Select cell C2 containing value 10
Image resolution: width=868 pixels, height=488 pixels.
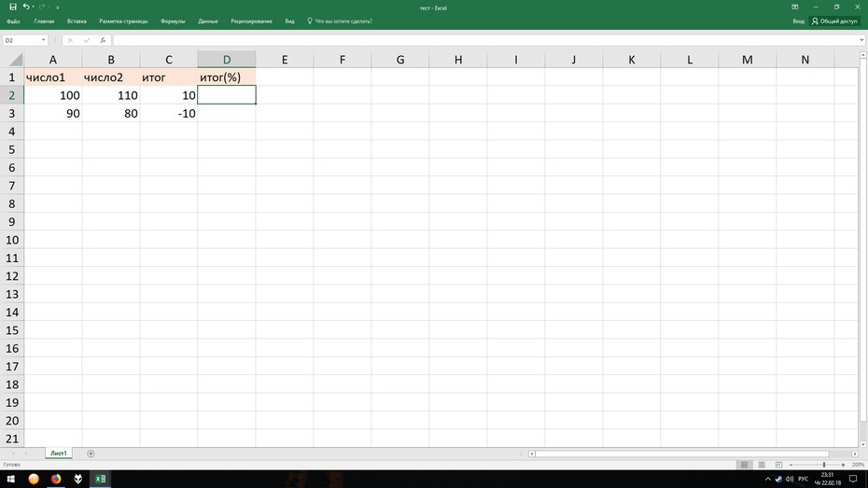pyautogui.click(x=169, y=95)
